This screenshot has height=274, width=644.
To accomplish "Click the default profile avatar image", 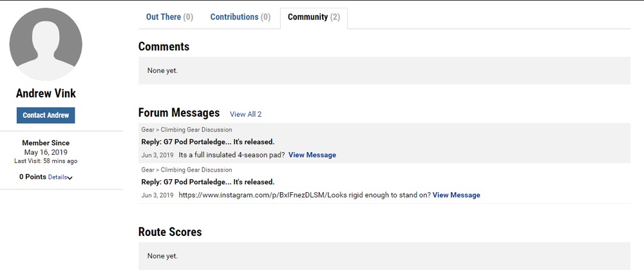I will tap(46, 44).
